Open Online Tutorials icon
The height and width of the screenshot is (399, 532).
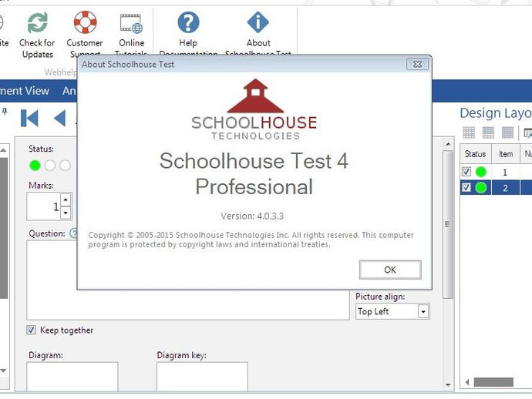(131, 23)
